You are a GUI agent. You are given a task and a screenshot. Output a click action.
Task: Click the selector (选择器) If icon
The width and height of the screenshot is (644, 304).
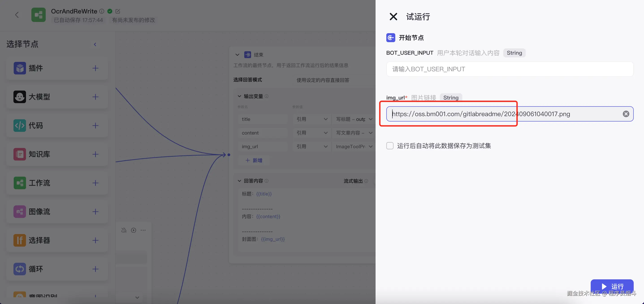(x=20, y=240)
